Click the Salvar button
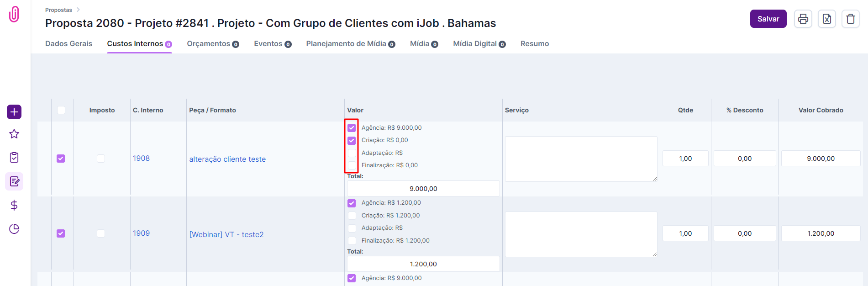 click(x=768, y=19)
